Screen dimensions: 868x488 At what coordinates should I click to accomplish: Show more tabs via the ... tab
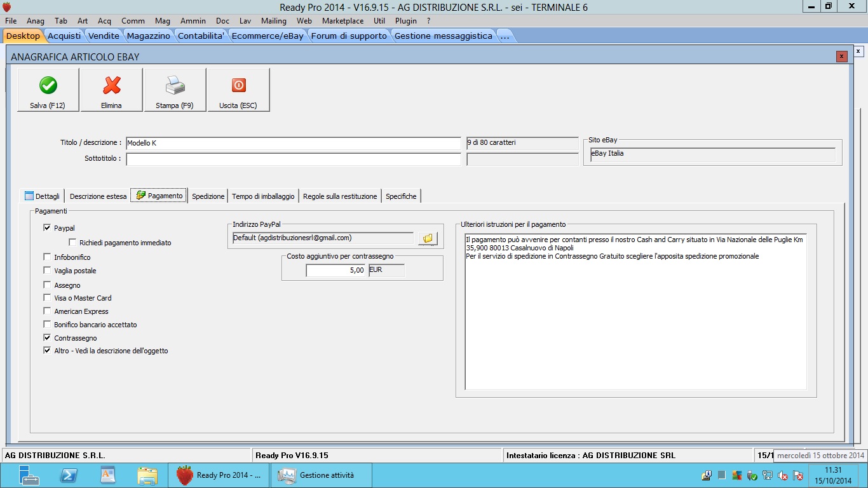505,36
